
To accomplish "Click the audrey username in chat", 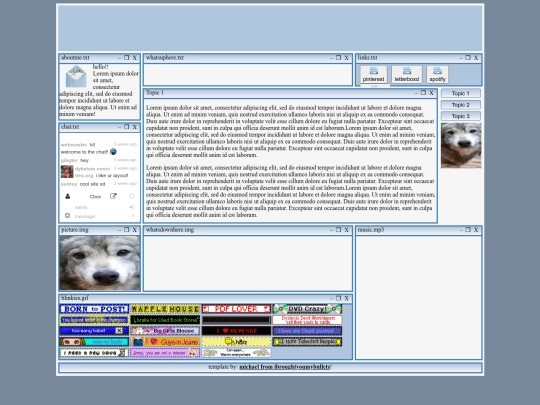I will (69, 184).
